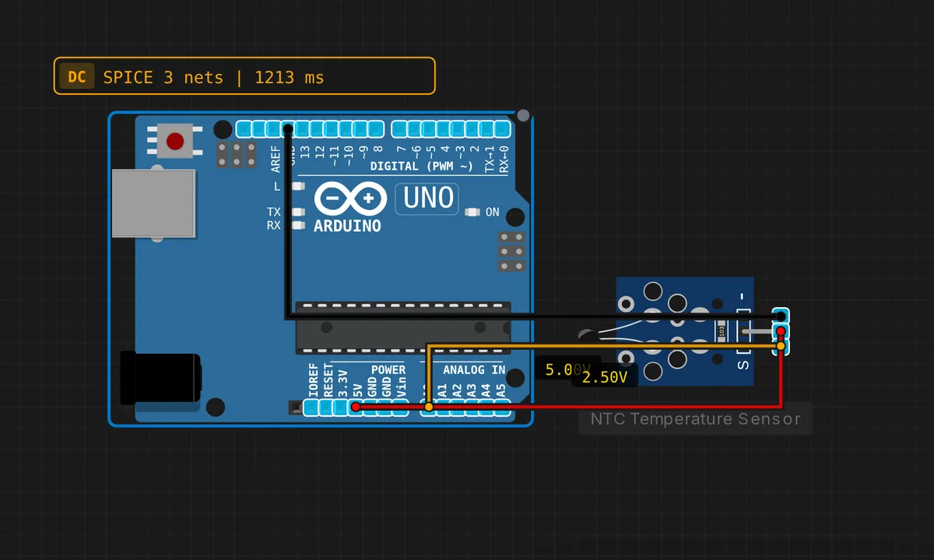Click the "POWER" board label
This screenshot has width=934, height=560.
click(388, 370)
